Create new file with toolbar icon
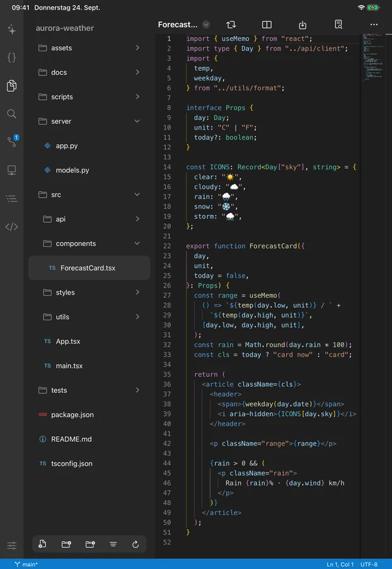Image resolution: width=392 pixels, height=569 pixels. pos(42,544)
